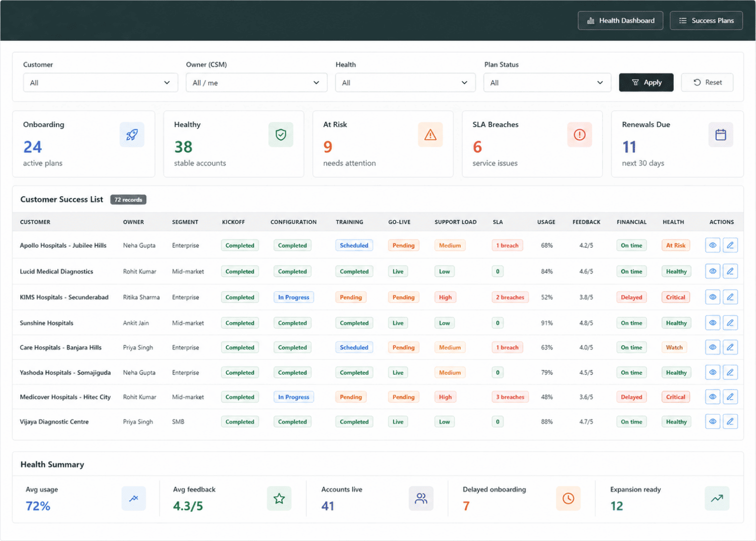Edit Sunshine Hospitals row with pencil icon
The image size is (756, 541).
(730, 323)
